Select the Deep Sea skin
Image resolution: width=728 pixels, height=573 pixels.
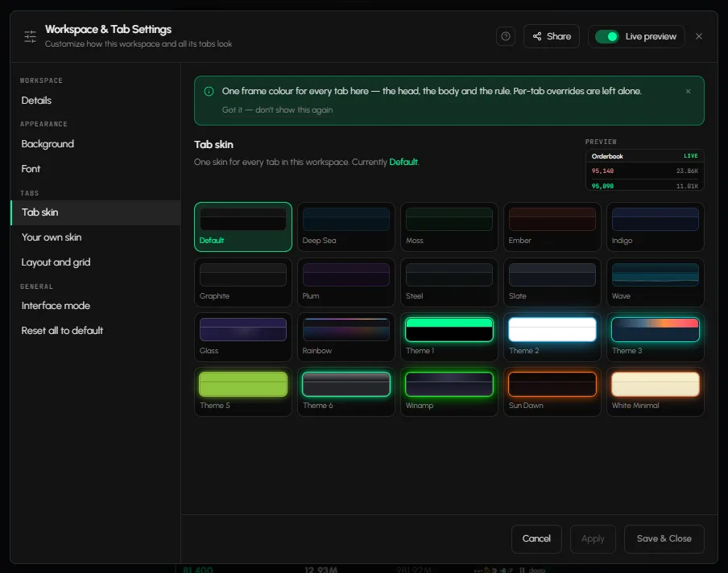[346, 227]
